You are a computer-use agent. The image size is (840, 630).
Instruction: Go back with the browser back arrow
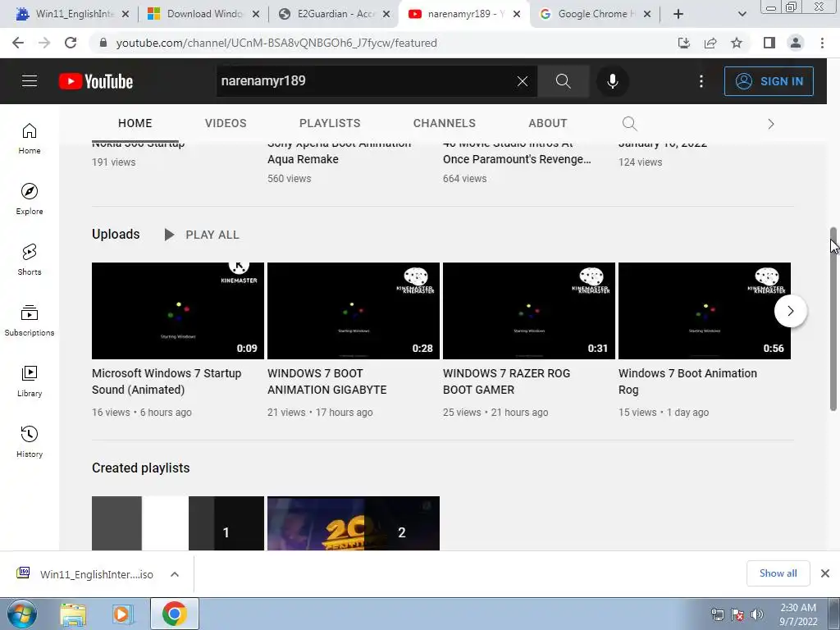(x=18, y=43)
